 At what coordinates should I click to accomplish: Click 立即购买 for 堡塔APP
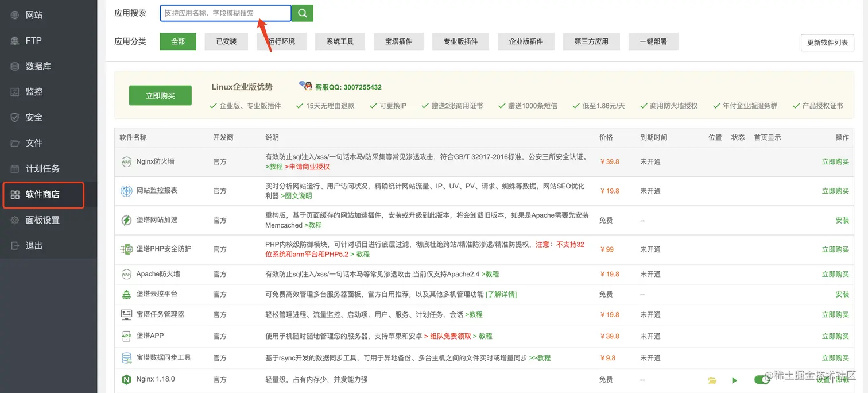click(x=835, y=336)
